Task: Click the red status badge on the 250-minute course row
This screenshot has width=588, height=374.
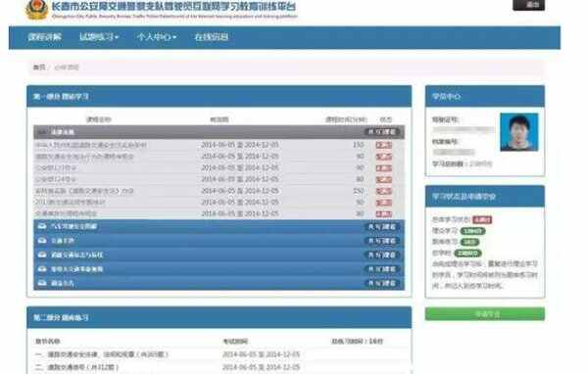Action: [384, 191]
